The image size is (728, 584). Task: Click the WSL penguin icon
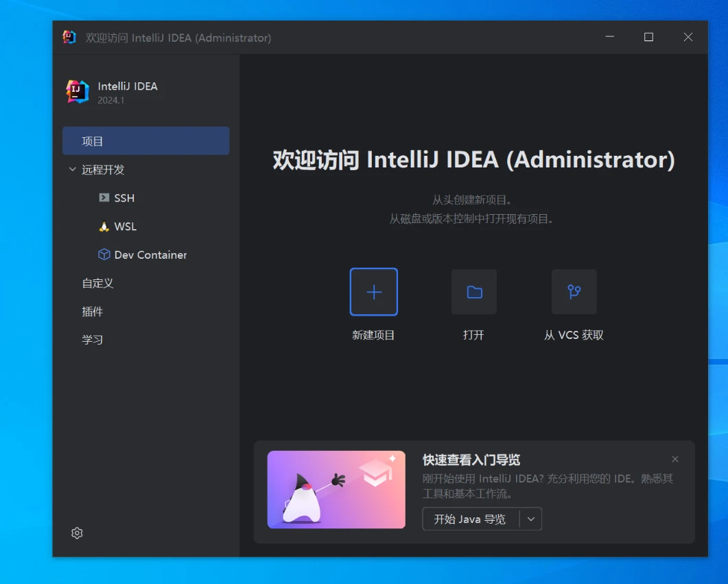(104, 226)
